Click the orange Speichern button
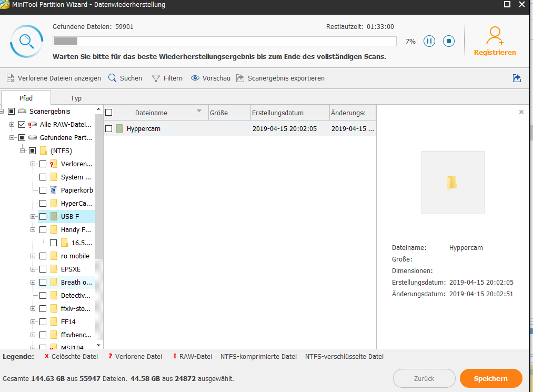The height and width of the screenshot is (392, 533). (x=491, y=378)
